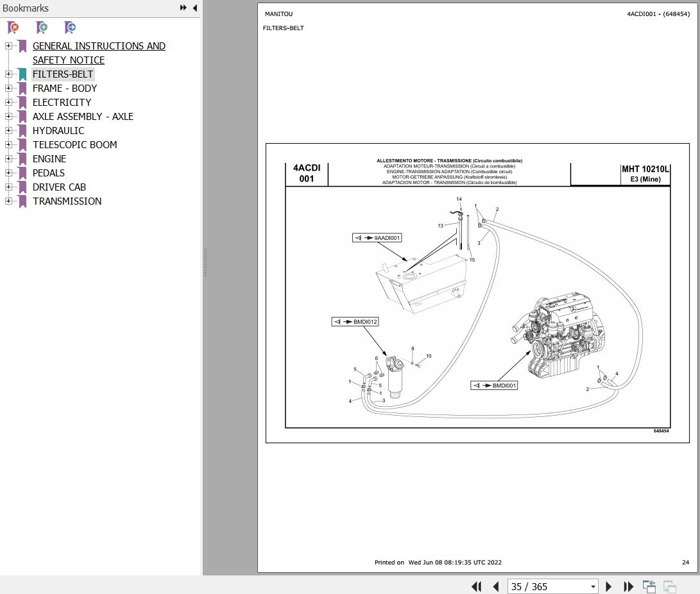Click the bookmark icon beside DRIVER CAB
700x594 pixels.
pyautogui.click(x=22, y=187)
